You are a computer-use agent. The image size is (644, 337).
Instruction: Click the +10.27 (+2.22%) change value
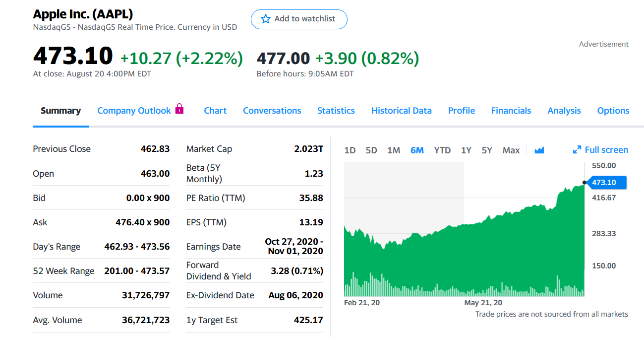click(x=181, y=59)
